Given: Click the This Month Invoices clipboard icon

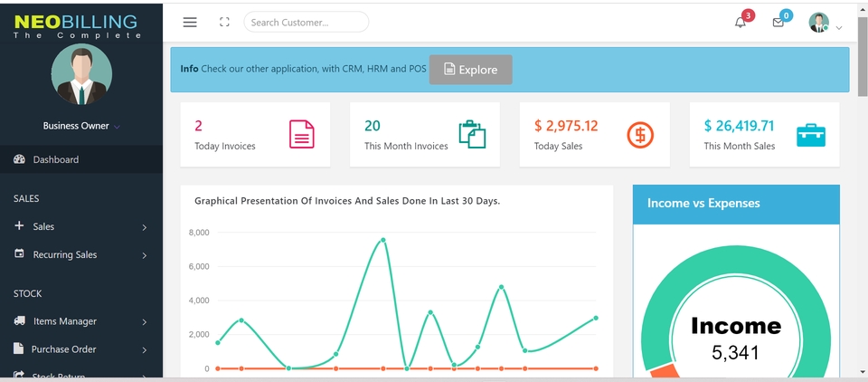Looking at the screenshot, I should (472, 134).
